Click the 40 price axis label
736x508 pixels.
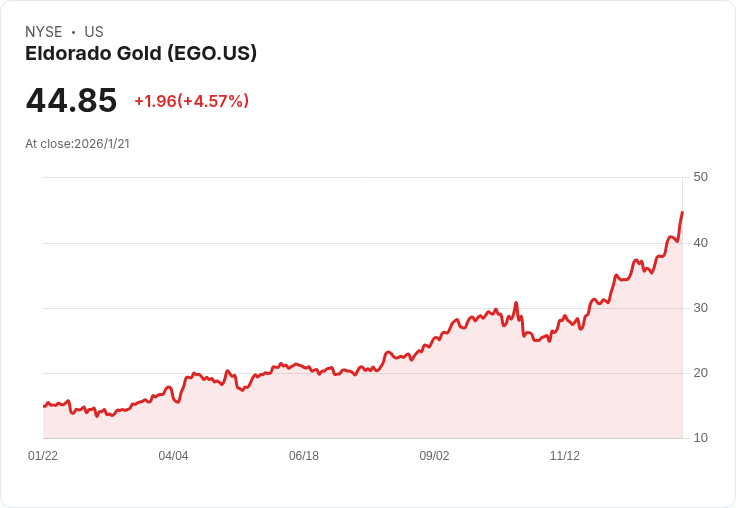click(700, 243)
